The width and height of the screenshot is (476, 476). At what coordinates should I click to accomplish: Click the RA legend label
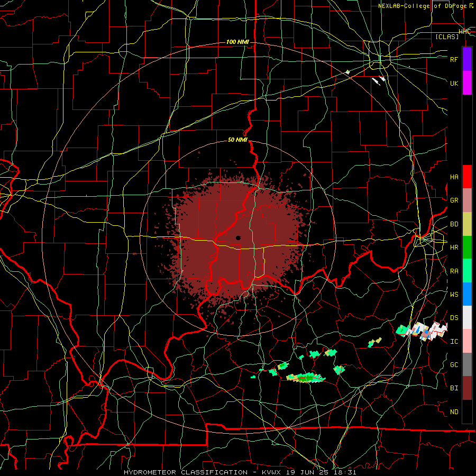coord(454,271)
